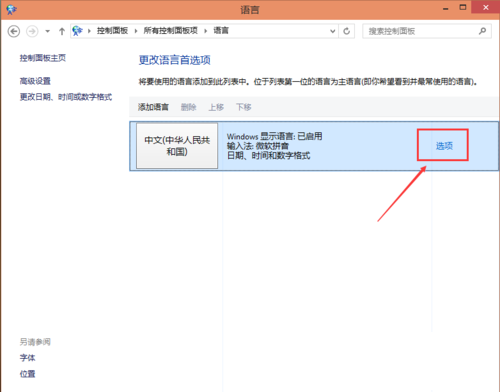Image resolution: width=500 pixels, height=392 pixels.
Task: Click 上移 to move language up
Action: (x=216, y=107)
